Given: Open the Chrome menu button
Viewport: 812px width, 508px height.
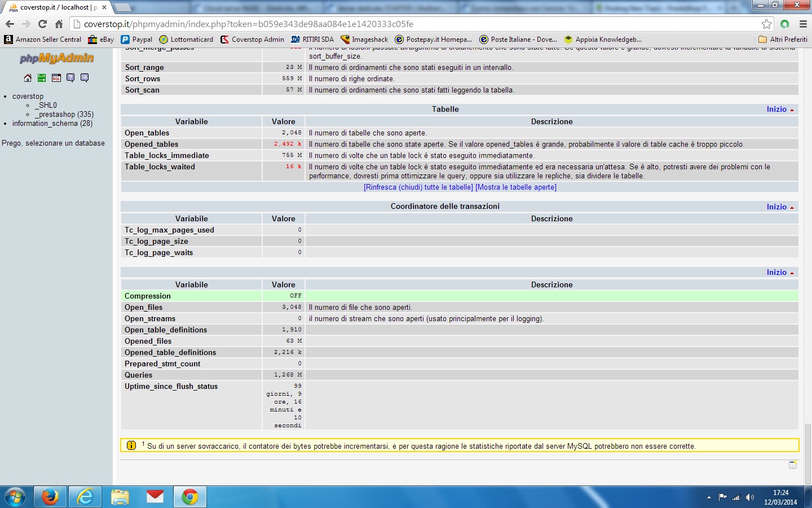Looking at the screenshot, I should pos(803,24).
